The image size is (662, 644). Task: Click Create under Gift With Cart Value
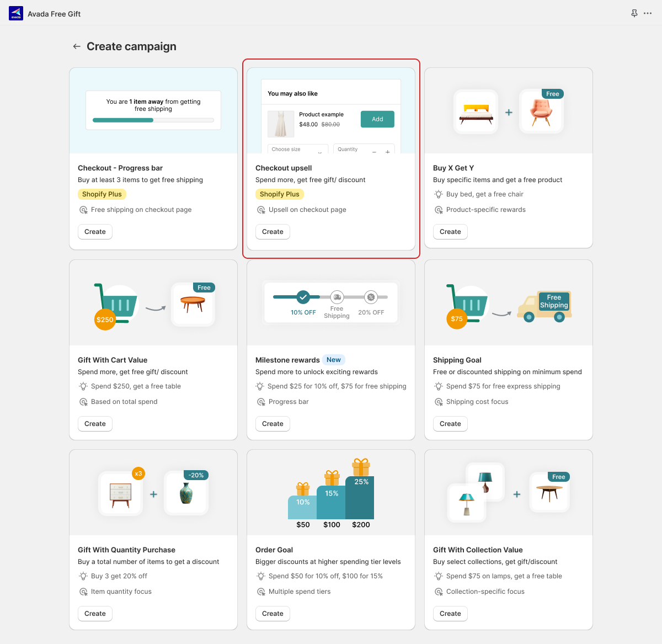pyautogui.click(x=95, y=424)
